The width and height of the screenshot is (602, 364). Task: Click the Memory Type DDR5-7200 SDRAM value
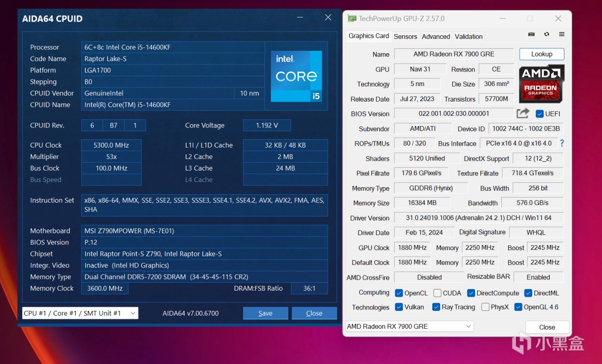coord(205,277)
